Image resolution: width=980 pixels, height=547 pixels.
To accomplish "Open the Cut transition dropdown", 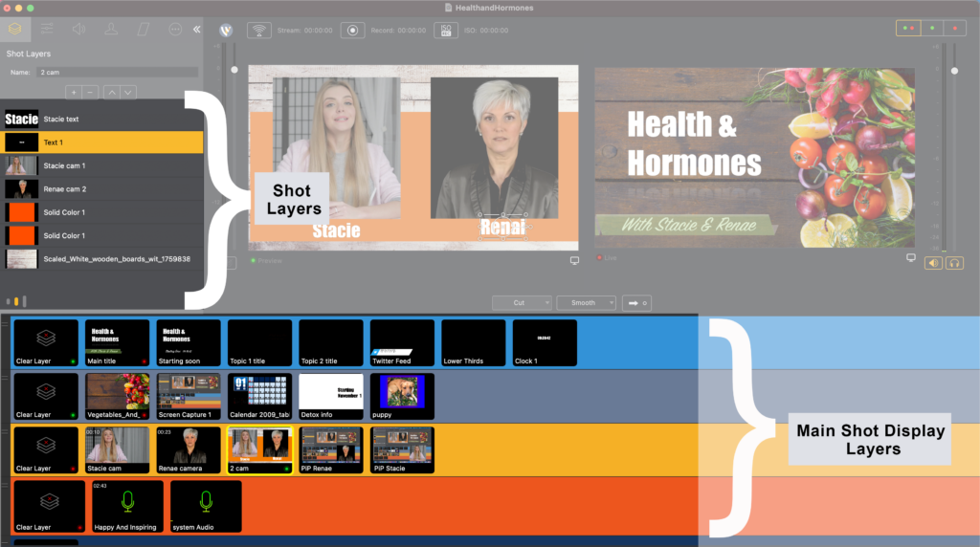I will click(x=522, y=302).
